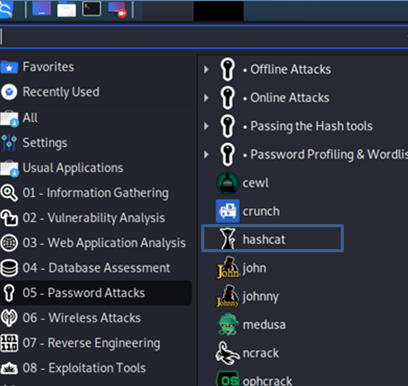Click the crunch entry text
Image resolution: width=408 pixels, height=386 pixels.
[261, 211]
